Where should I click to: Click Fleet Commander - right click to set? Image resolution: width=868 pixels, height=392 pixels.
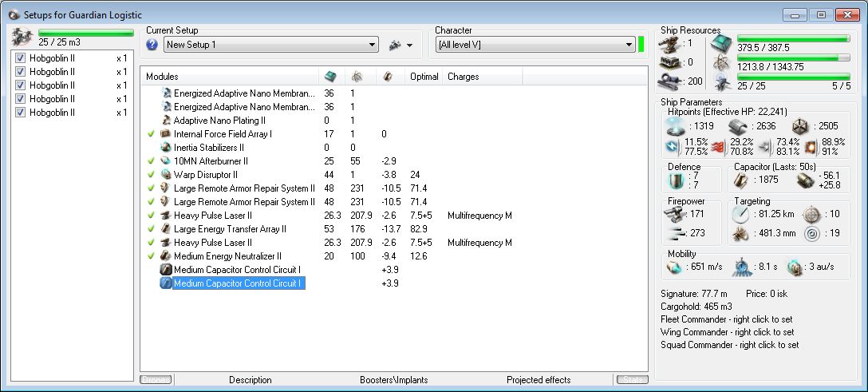click(x=726, y=319)
